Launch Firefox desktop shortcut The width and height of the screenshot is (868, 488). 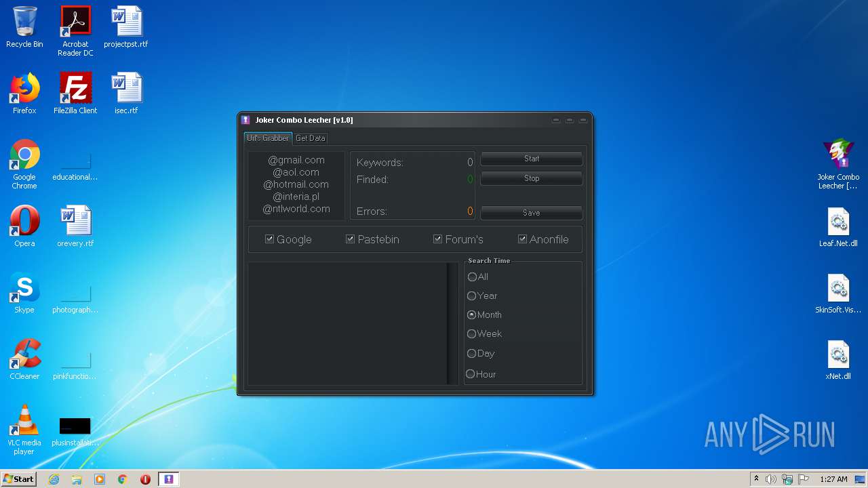[24, 94]
